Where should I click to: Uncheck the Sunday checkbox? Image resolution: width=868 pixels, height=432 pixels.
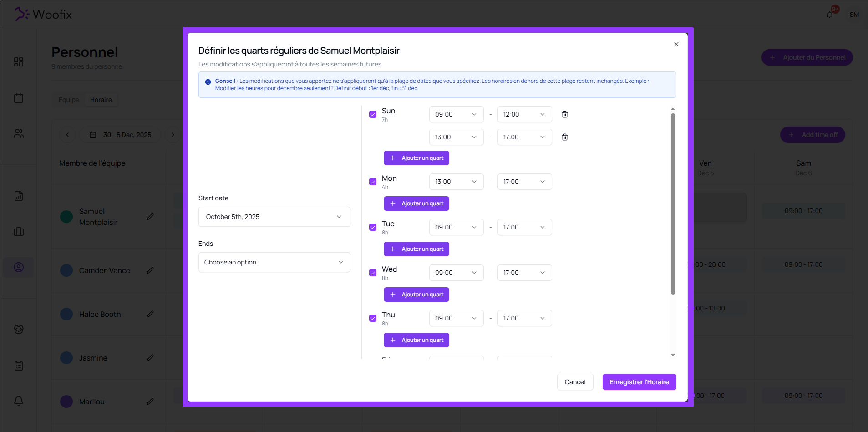click(x=373, y=114)
